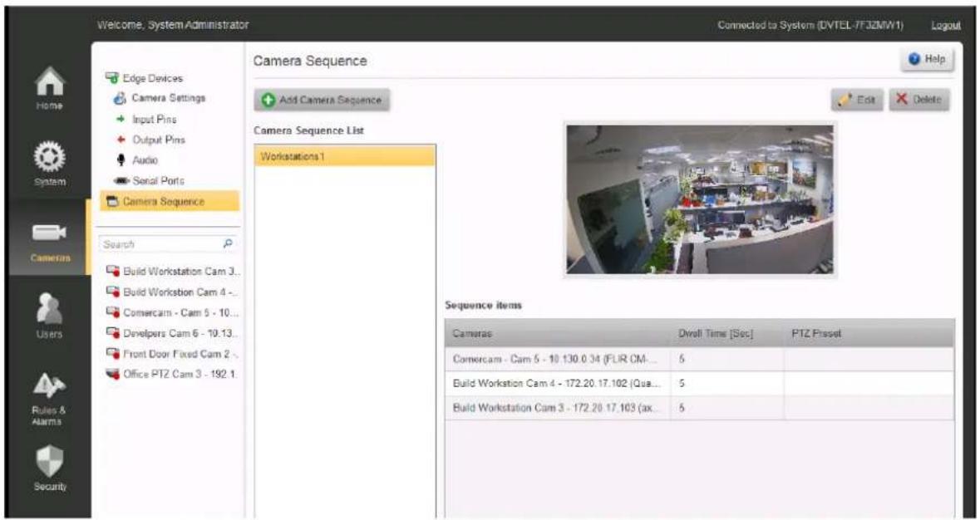This screenshot has width=980, height=520.
Task: Open the Security shield icon
Action: 48,460
